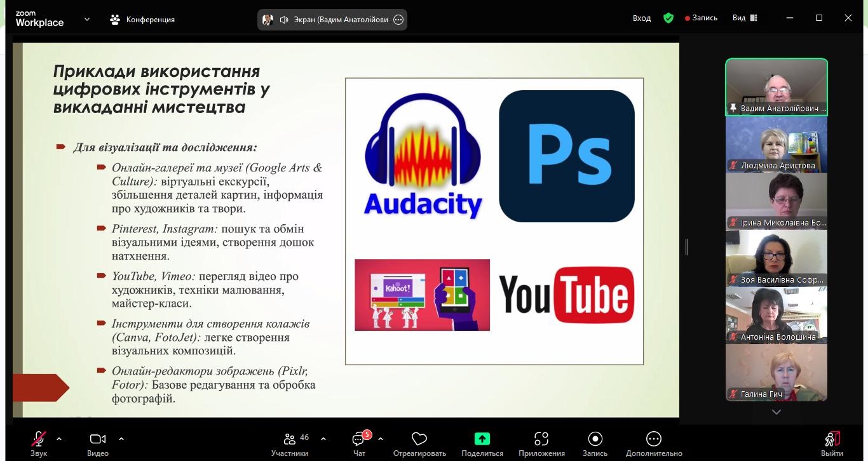Start camera with the Видео button
The height and width of the screenshot is (461, 868).
98,443
